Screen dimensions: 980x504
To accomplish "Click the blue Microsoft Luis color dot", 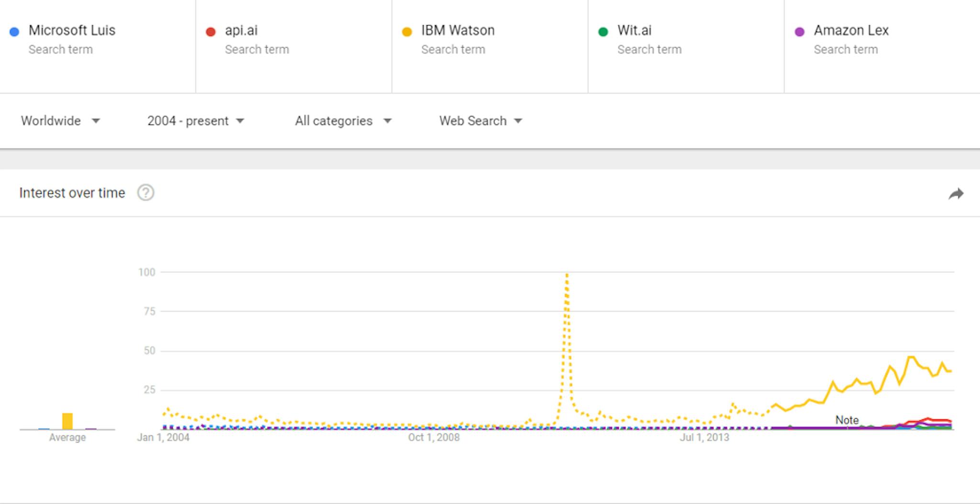I will [14, 32].
